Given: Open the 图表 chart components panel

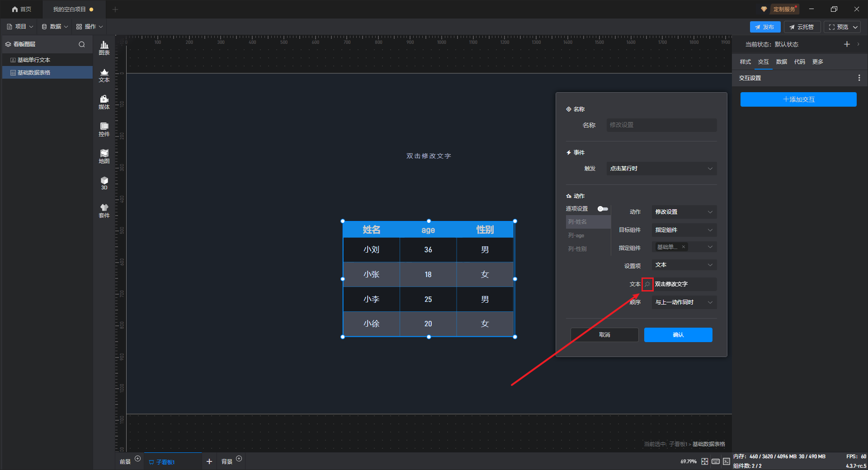Looking at the screenshot, I should point(104,48).
